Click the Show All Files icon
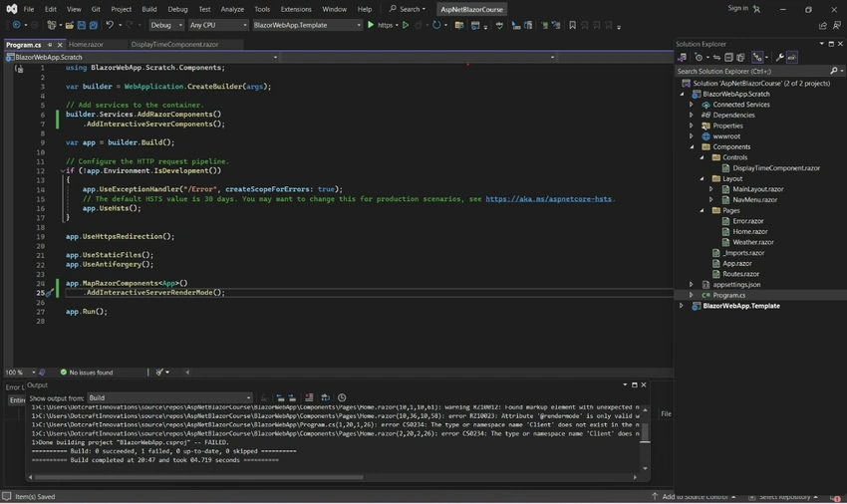This screenshot has height=504, width=847. 740,57
